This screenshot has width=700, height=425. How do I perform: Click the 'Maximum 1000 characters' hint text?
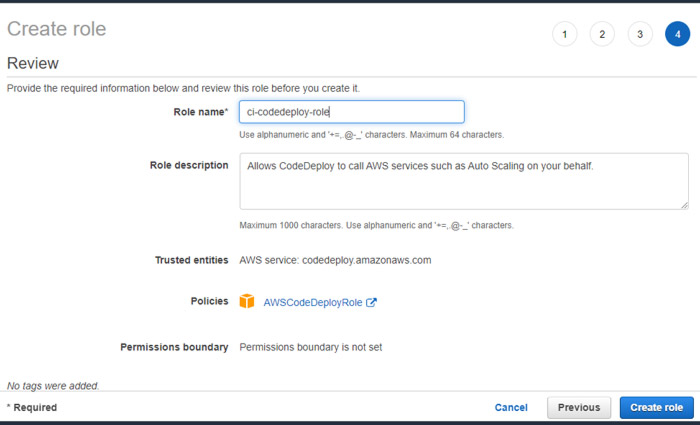(292, 225)
